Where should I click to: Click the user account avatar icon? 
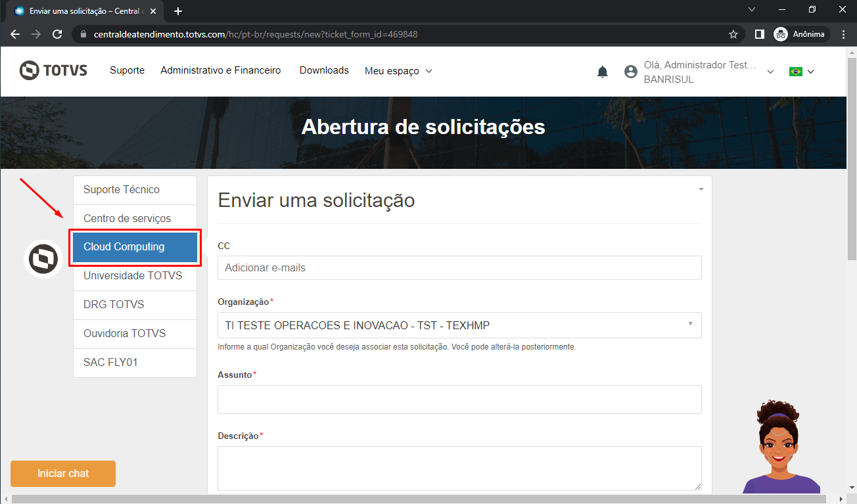(x=631, y=72)
